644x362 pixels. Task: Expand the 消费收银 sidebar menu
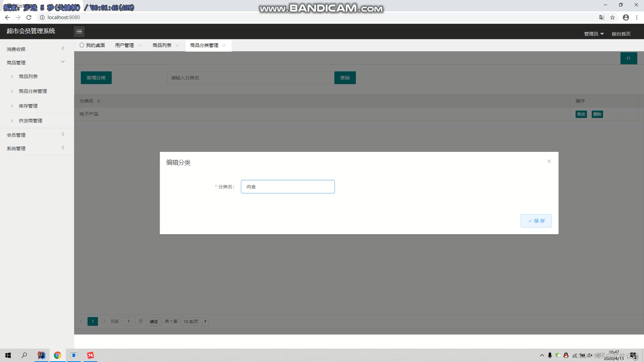point(37,49)
